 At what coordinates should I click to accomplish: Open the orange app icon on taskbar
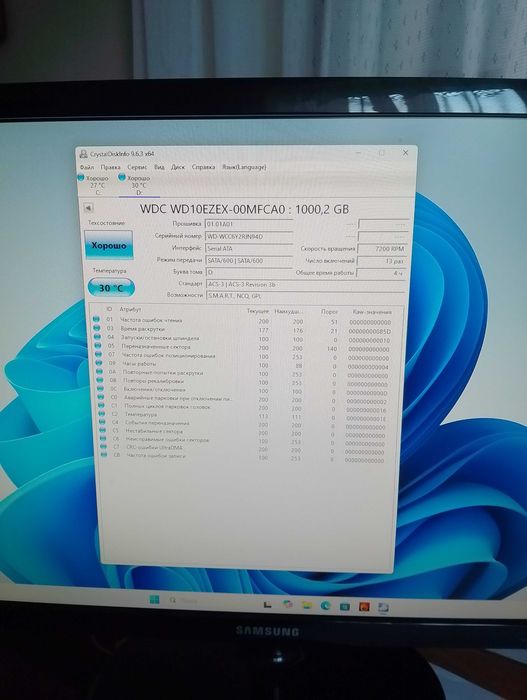click(x=364, y=606)
